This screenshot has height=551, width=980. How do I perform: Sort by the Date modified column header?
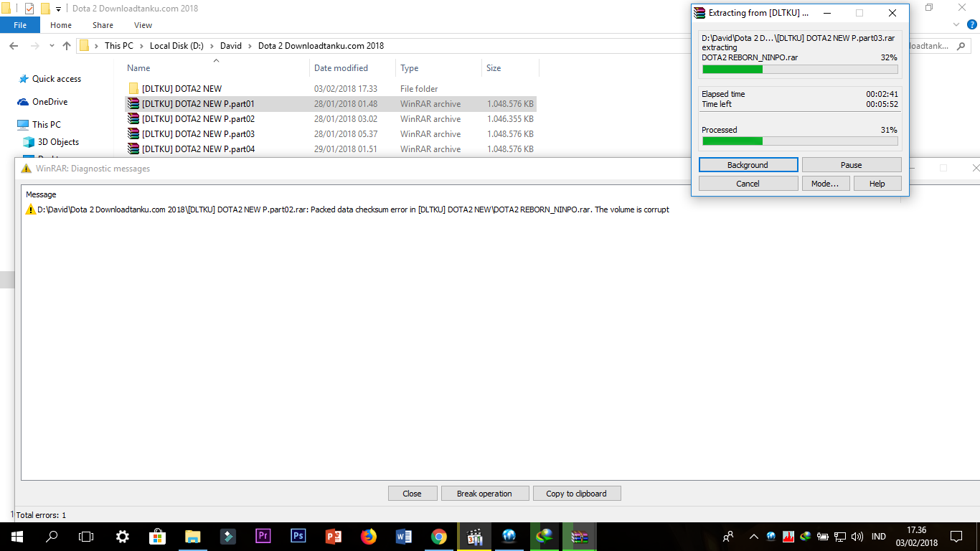coord(353,68)
